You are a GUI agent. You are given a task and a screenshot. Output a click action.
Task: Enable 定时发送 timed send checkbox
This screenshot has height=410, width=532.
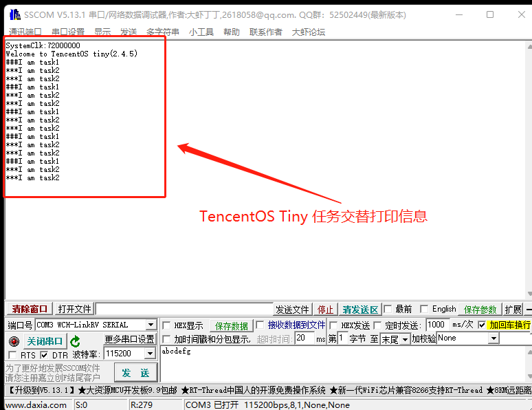click(x=377, y=325)
